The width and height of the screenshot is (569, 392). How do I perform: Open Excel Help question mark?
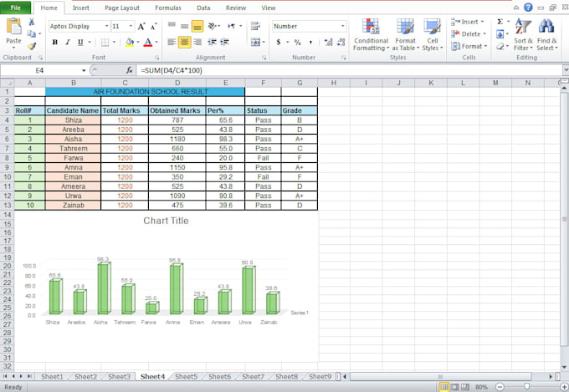[528, 8]
